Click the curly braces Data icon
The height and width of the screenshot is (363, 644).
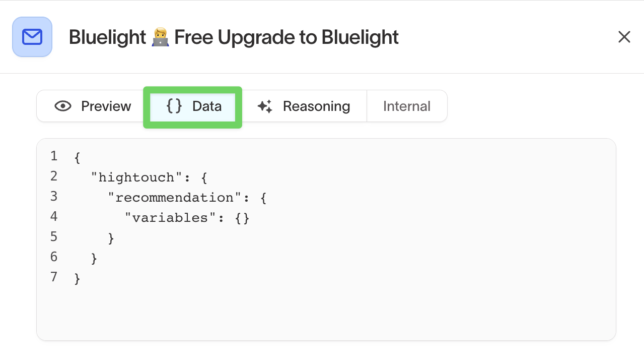[174, 106]
